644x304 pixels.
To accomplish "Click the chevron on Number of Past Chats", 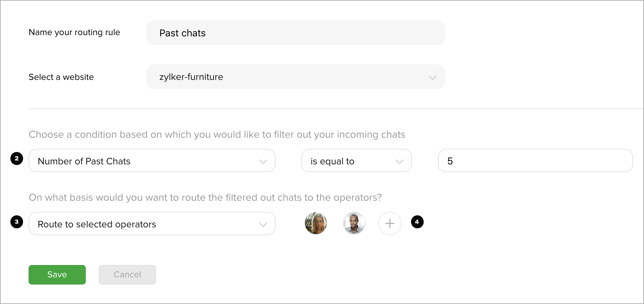I will pyautogui.click(x=263, y=161).
